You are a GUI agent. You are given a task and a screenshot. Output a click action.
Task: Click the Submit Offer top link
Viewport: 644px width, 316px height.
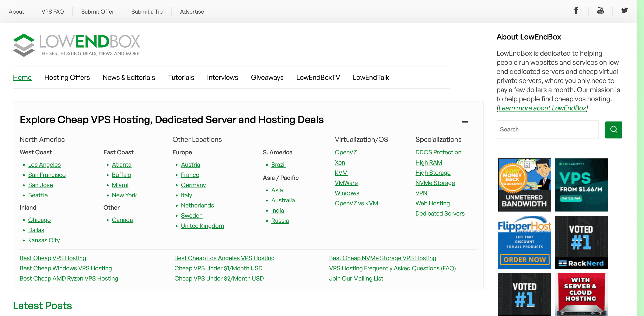point(98,12)
